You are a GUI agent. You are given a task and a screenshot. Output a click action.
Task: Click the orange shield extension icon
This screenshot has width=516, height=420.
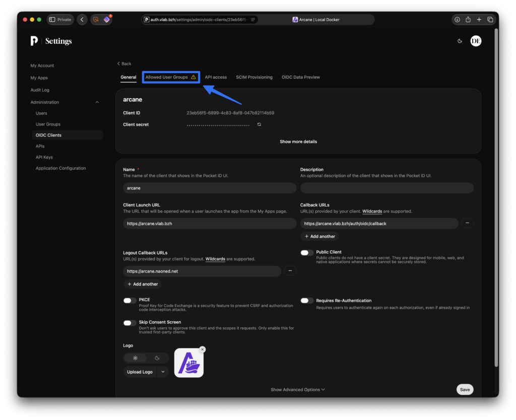click(96, 20)
